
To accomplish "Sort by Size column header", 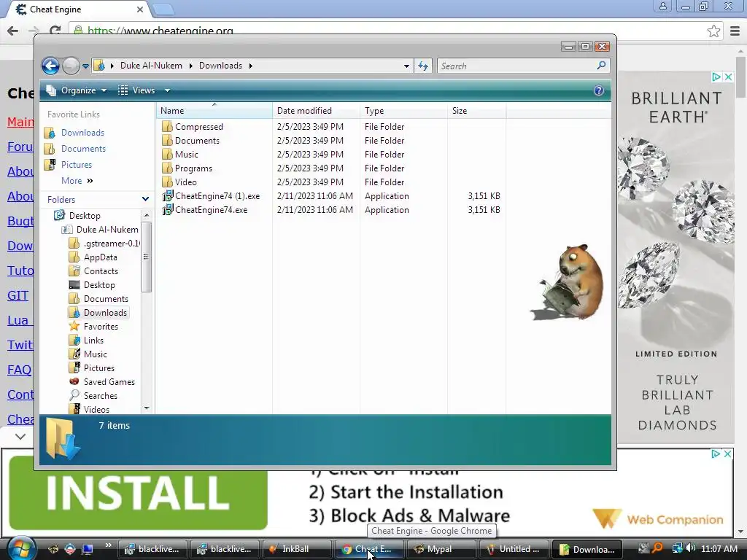I will (476, 111).
